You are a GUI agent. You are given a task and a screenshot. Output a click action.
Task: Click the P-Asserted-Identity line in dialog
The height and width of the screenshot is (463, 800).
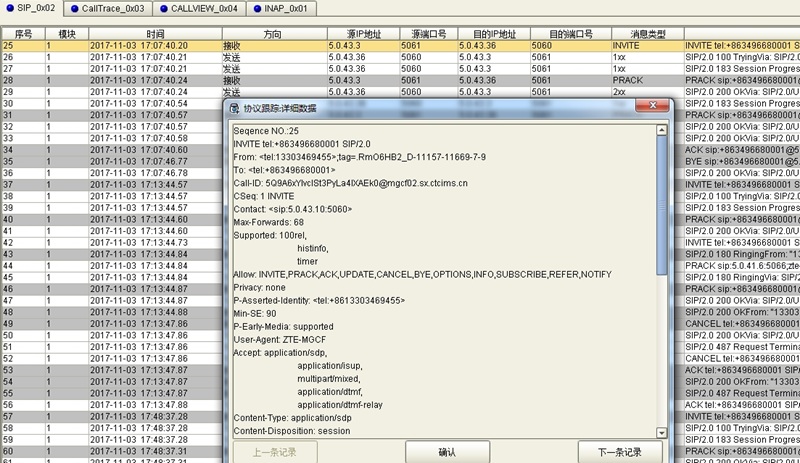(x=319, y=300)
